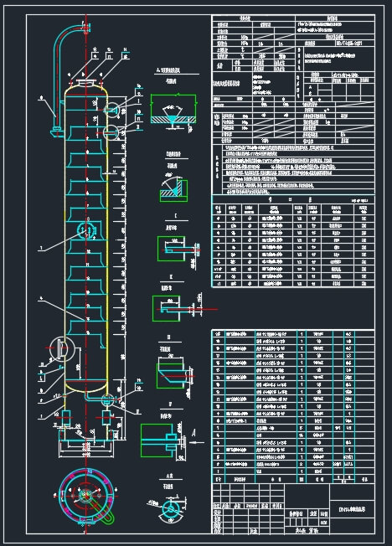
Task: Select the nozzle schedule table with cyan border
Action: coord(293,241)
